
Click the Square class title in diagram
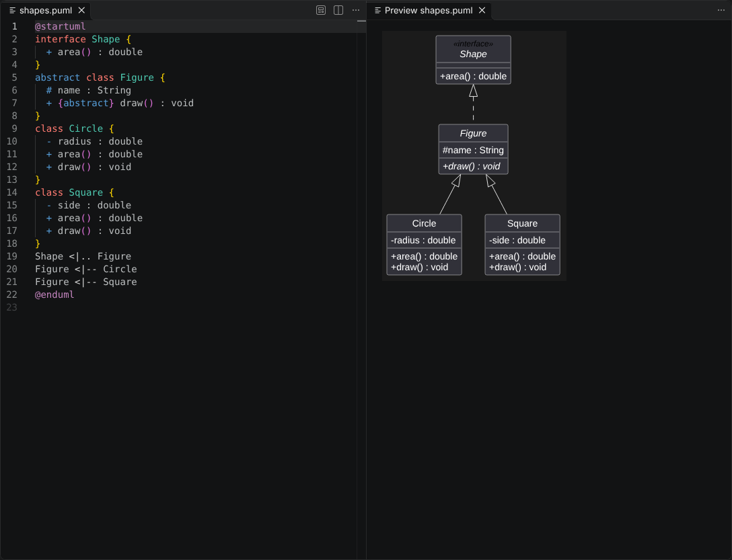pyautogui.click(x=522, y=224)
